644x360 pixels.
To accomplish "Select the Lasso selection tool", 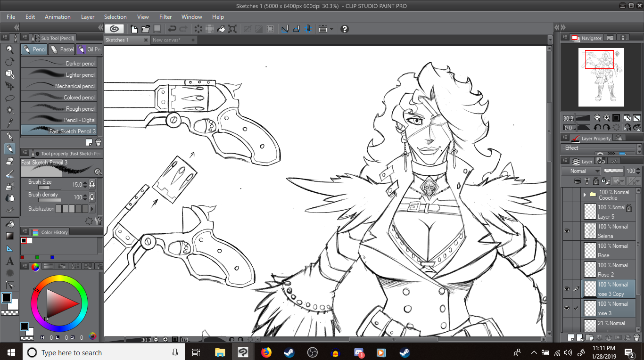I will [x=9, y=98].
